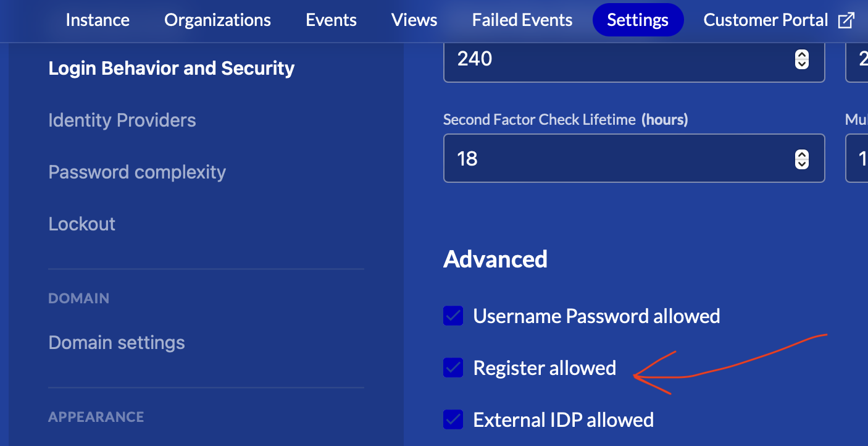
Task: Navigate to Domain settings
Action: click(x=117, y=342)
